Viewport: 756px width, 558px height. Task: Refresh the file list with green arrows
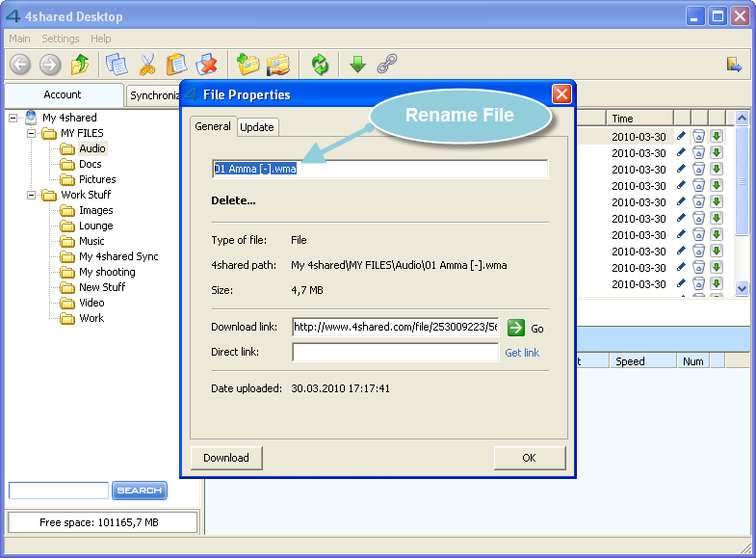click(x=320, y=65)
